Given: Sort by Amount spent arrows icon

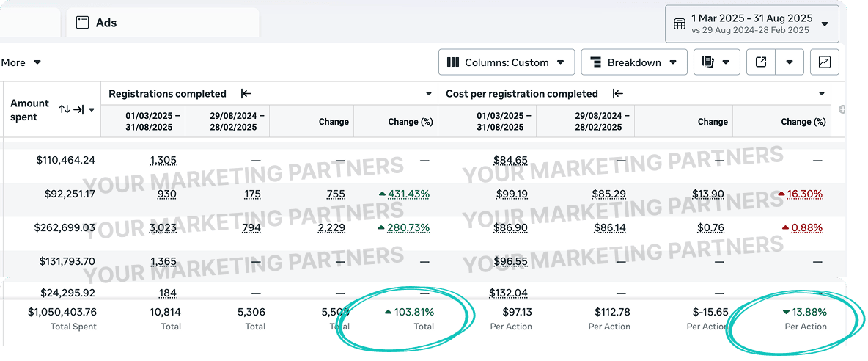Looking at the screenshot, I should (x=65, y=109).
